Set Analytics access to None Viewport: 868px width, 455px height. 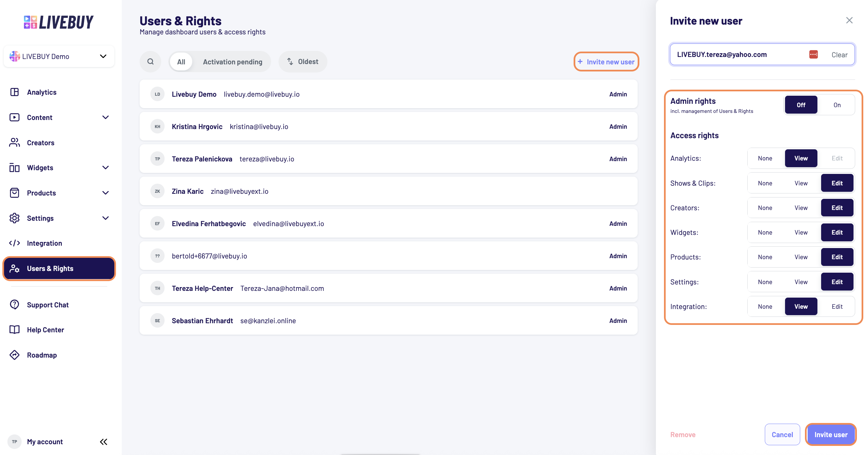click(765, 158)
